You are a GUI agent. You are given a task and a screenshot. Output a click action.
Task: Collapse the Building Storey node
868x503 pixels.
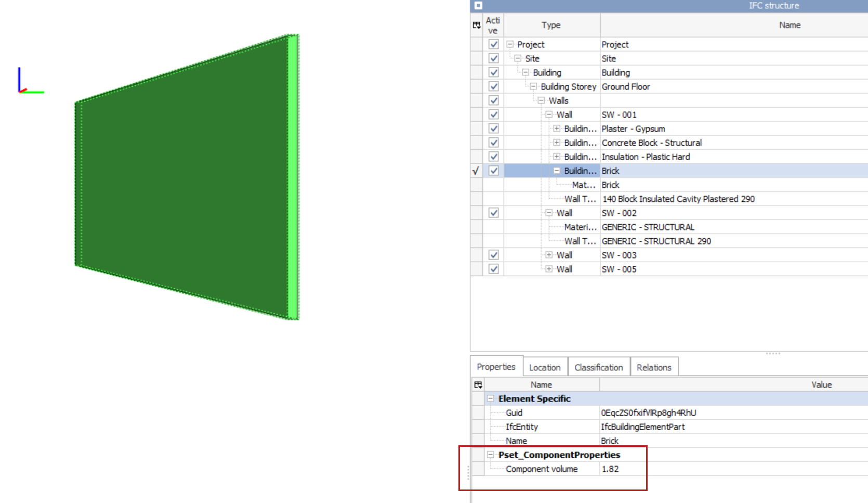coord(533,86)
